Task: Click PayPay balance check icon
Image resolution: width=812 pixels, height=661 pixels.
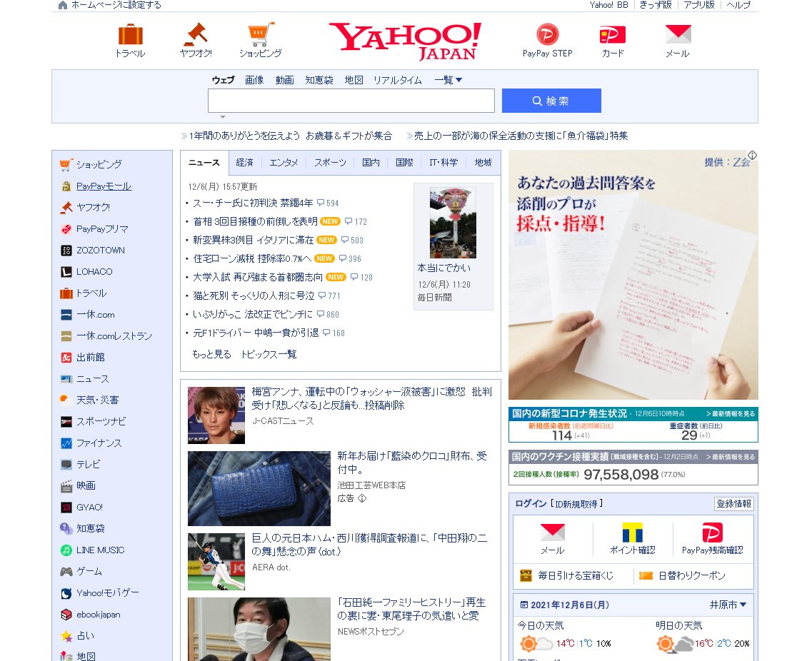Action: click(712, 533)
